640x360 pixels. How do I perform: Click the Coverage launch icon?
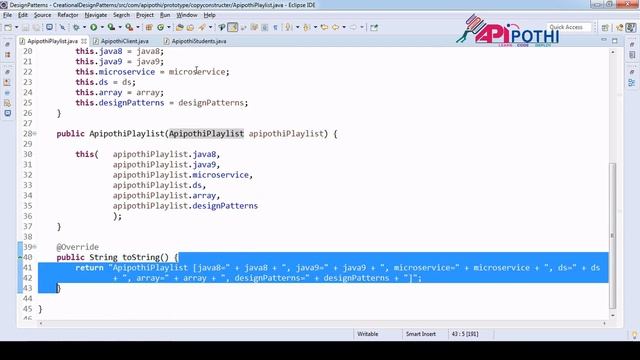tap(111, 27)
